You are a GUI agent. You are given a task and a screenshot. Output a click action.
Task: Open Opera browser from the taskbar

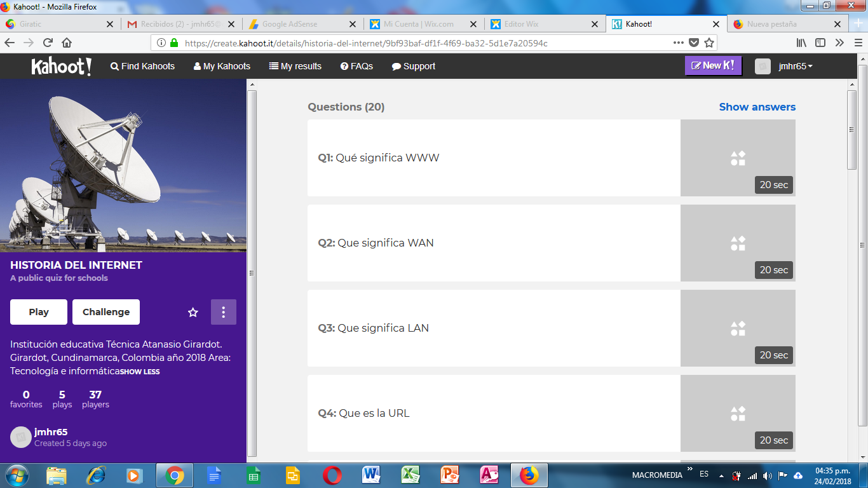coord(332,475)
